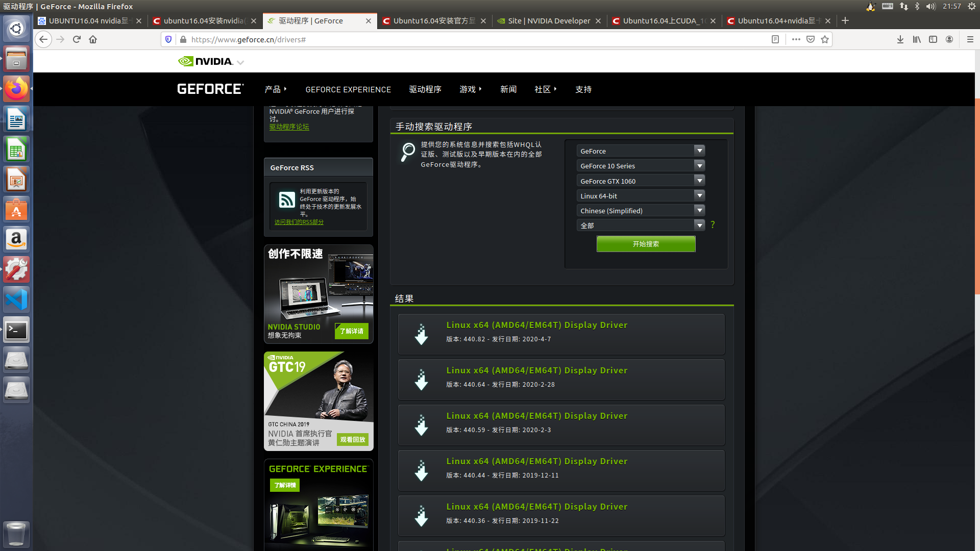
Task: Open LibreOffice Calc from the dock
Action: point(16,149)
